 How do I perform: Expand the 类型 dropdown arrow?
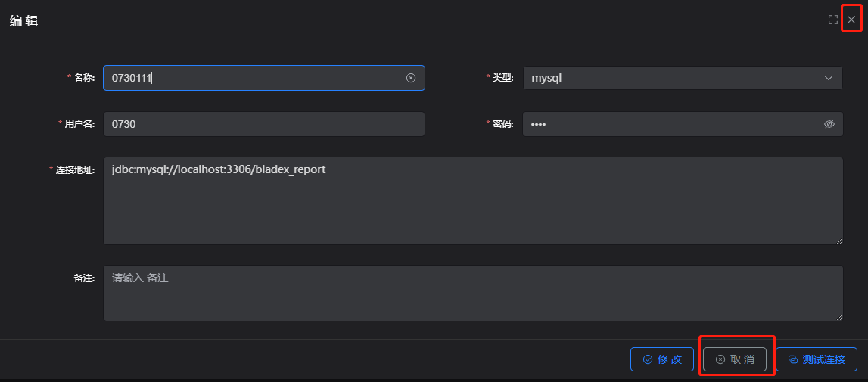[828, 78]
